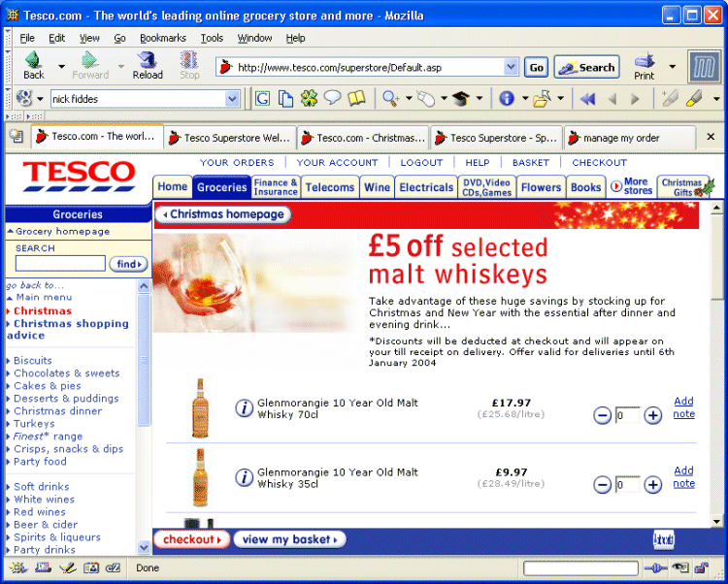This screenshot has height=584, width=728.
Task: Click the online/offline plug status icon
Action: 655,568
